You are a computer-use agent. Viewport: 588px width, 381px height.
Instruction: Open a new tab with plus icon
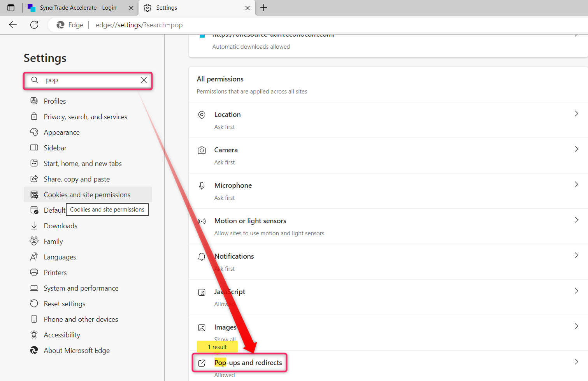[x=263, y=8]
